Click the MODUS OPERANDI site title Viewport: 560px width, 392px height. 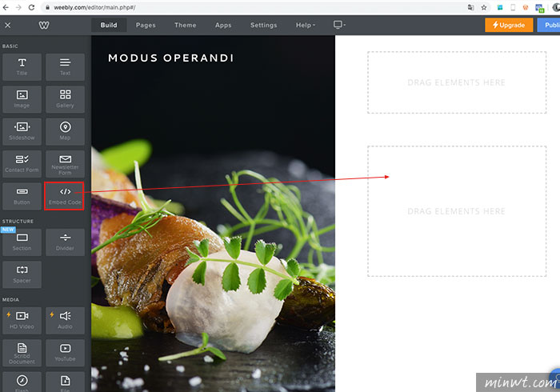(170, 58)
